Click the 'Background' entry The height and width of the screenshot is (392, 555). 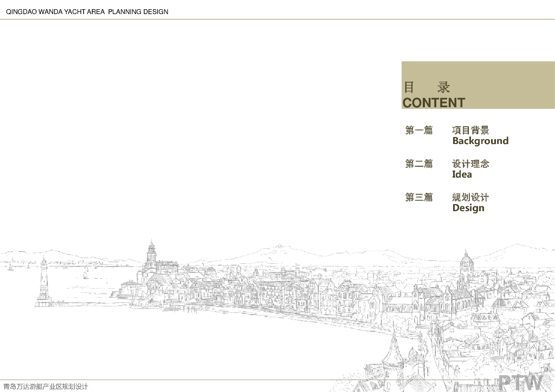tap(480, 141)
